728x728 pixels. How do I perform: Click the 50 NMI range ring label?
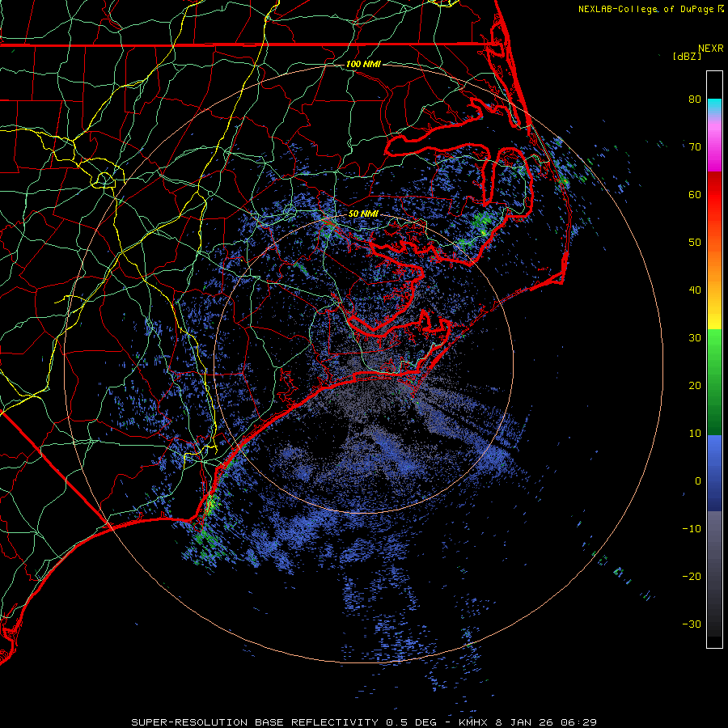pyautogui.click(x=363, y=214)
